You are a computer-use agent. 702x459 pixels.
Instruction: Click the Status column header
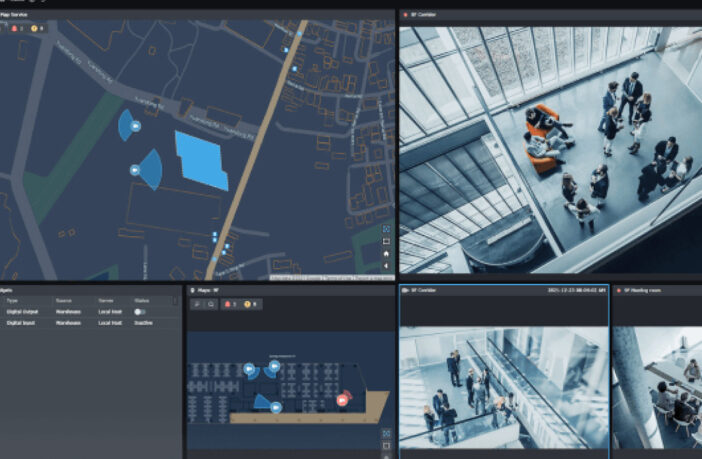(141, 300)
